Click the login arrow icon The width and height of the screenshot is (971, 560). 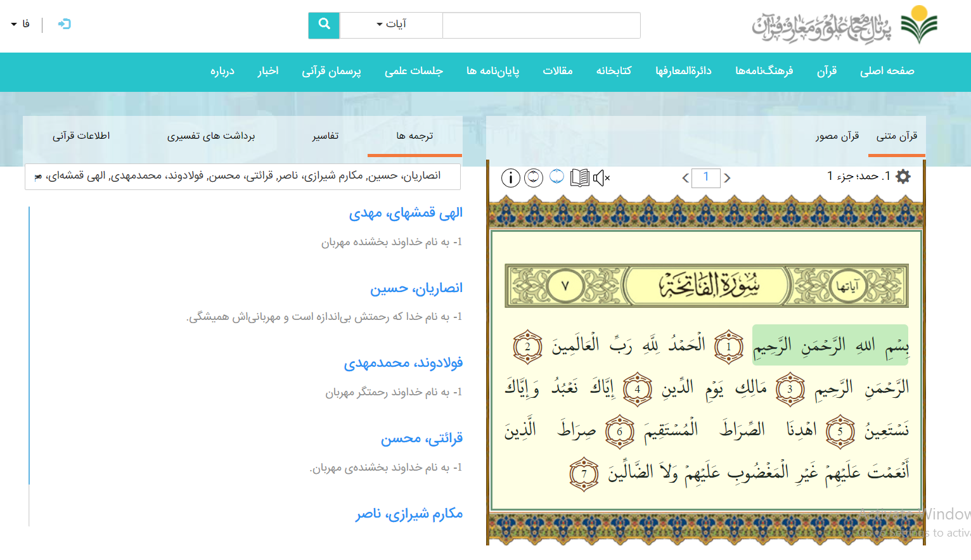[64, 24]
